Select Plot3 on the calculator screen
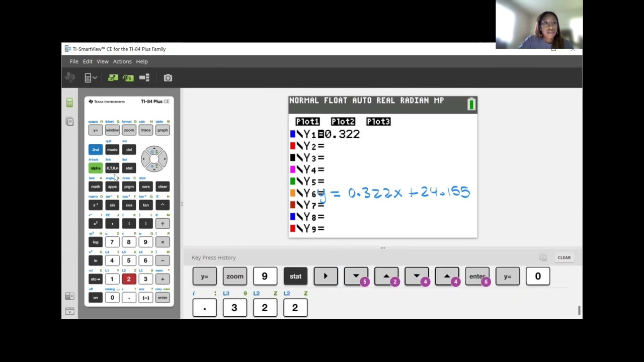The height and width of the screenshot is (362, 644). [x=378, y=122]
